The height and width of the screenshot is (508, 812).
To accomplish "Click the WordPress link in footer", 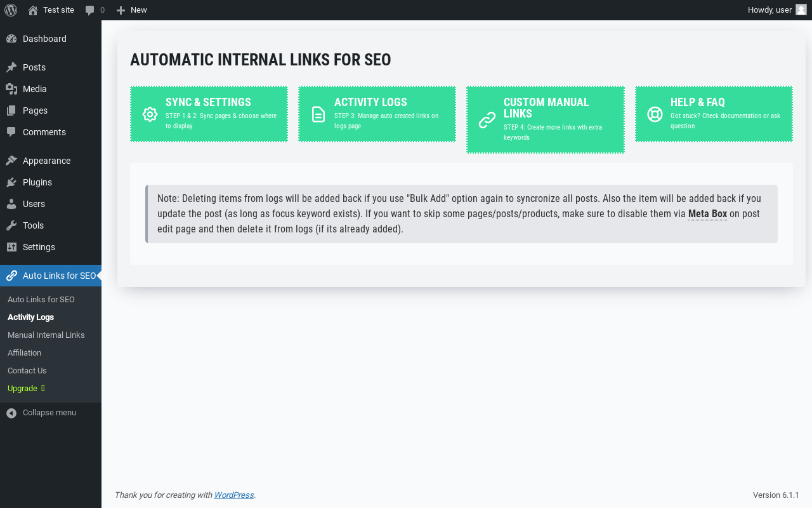I will [234, 495].
